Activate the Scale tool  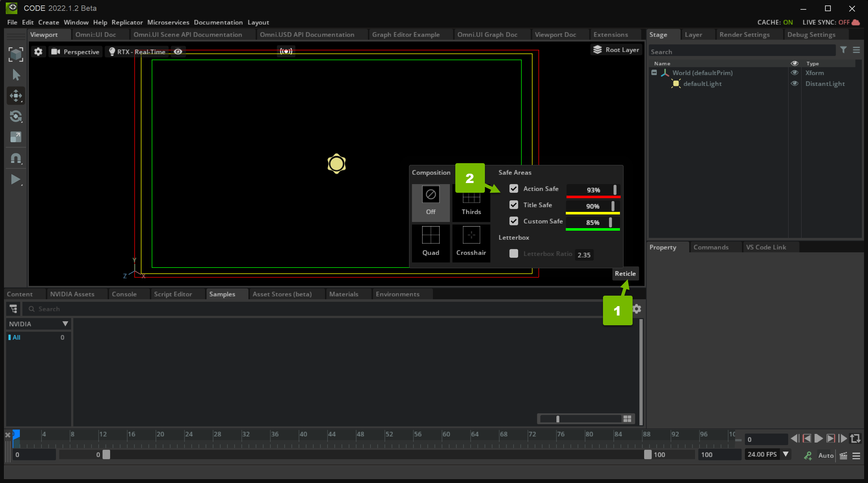tap(16, 137)
